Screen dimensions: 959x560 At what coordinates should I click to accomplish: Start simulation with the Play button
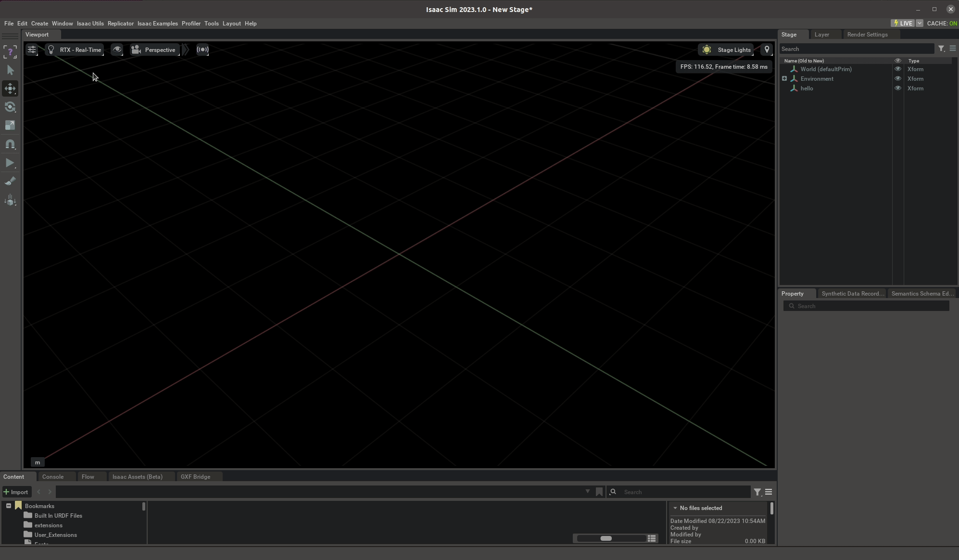coord(10,163)
